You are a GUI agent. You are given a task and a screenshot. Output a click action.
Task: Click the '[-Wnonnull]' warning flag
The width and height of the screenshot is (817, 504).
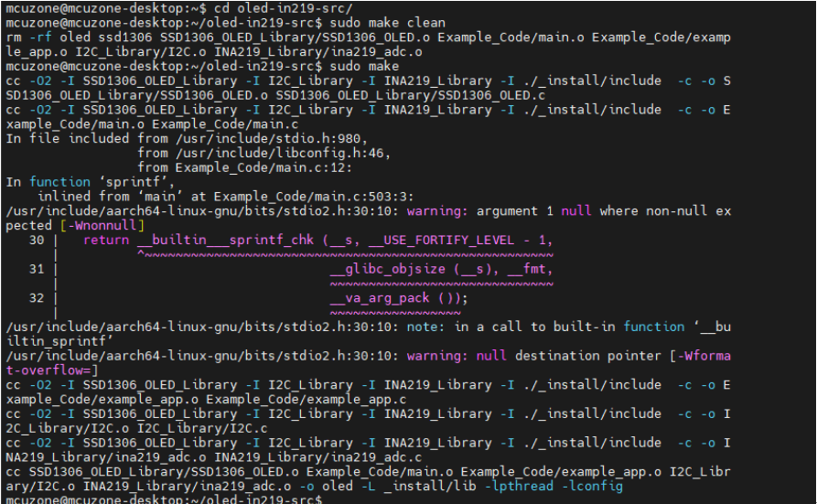(x=102, y=226)
